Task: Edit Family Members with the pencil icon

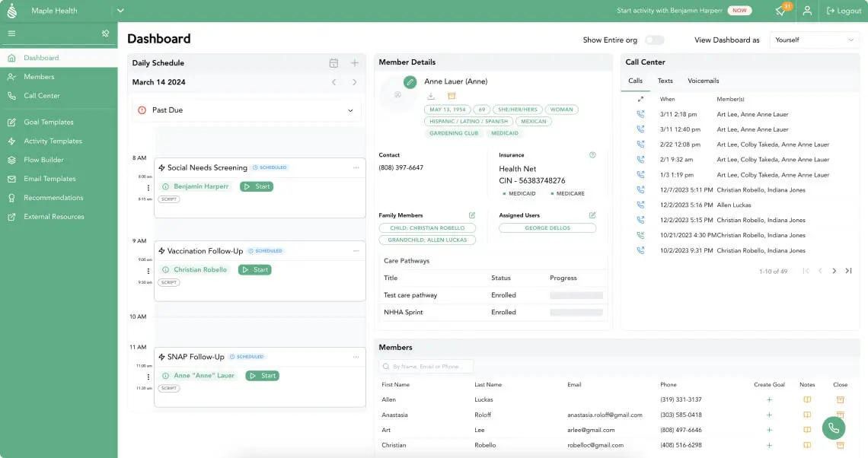Action: tap(472, 215)
